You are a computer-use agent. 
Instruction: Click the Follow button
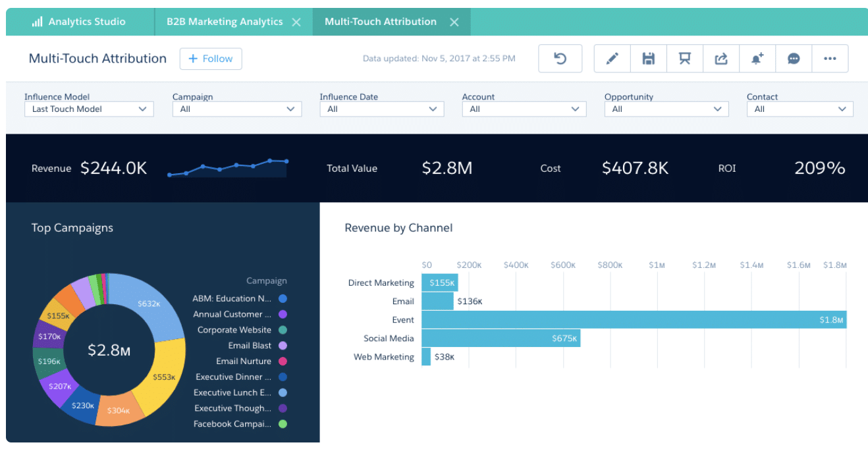tap(211, 59)
